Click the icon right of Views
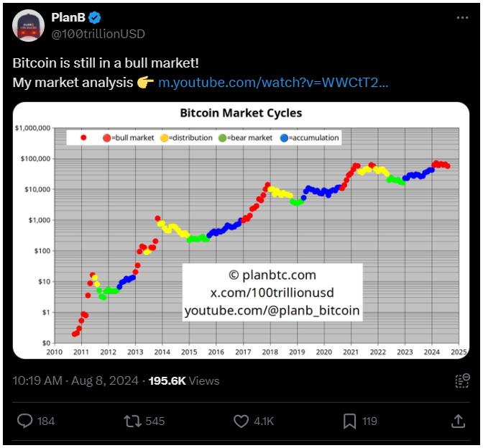The image size is (483, 448). click(x=462, y=381)
